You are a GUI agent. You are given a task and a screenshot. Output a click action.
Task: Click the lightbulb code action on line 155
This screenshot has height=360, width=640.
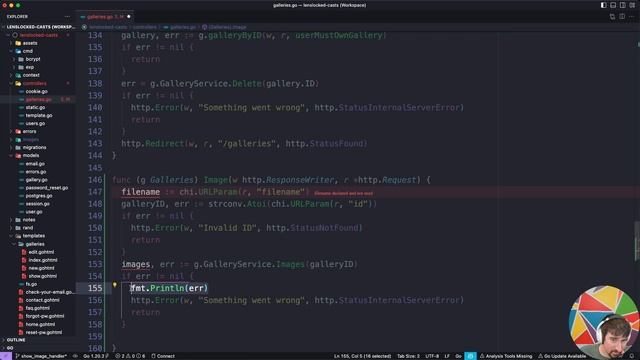click(115, 285)
